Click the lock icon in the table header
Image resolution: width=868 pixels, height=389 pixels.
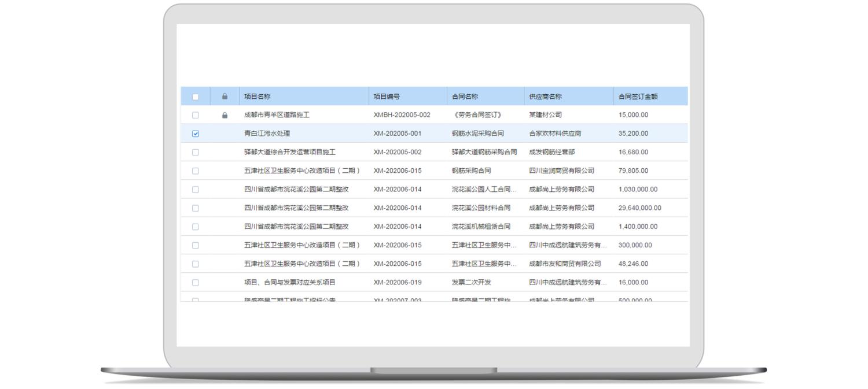point(225,97)
